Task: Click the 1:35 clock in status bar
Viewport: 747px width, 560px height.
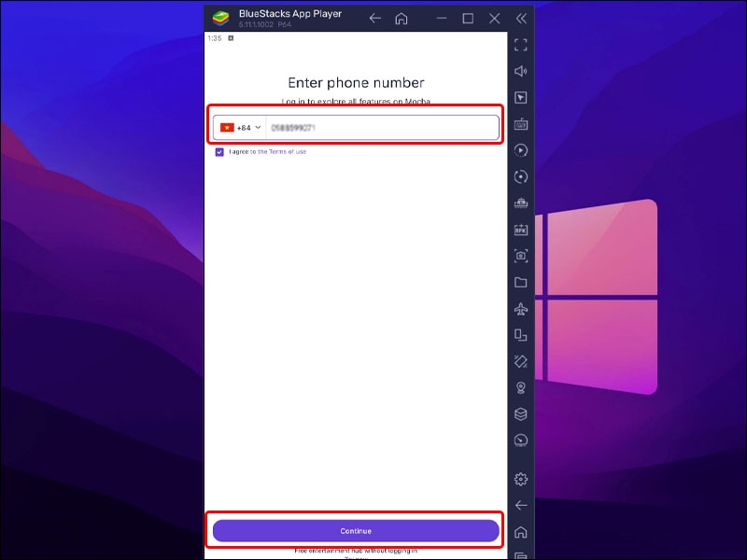Action: pos(215,38)
